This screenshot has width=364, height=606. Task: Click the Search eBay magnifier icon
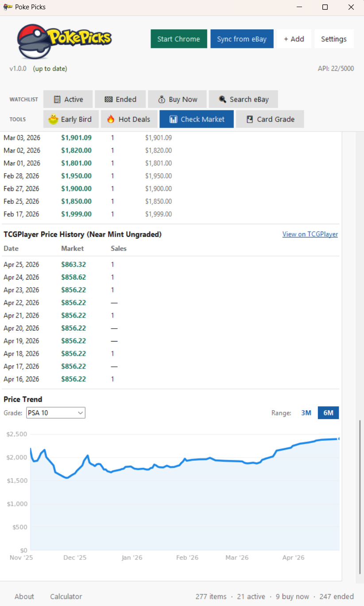(222, 99)
